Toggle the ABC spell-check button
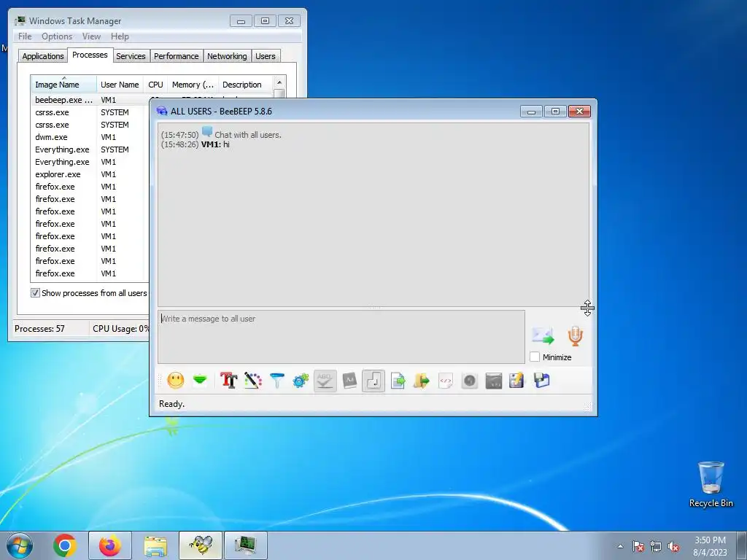 click(325, 381)
